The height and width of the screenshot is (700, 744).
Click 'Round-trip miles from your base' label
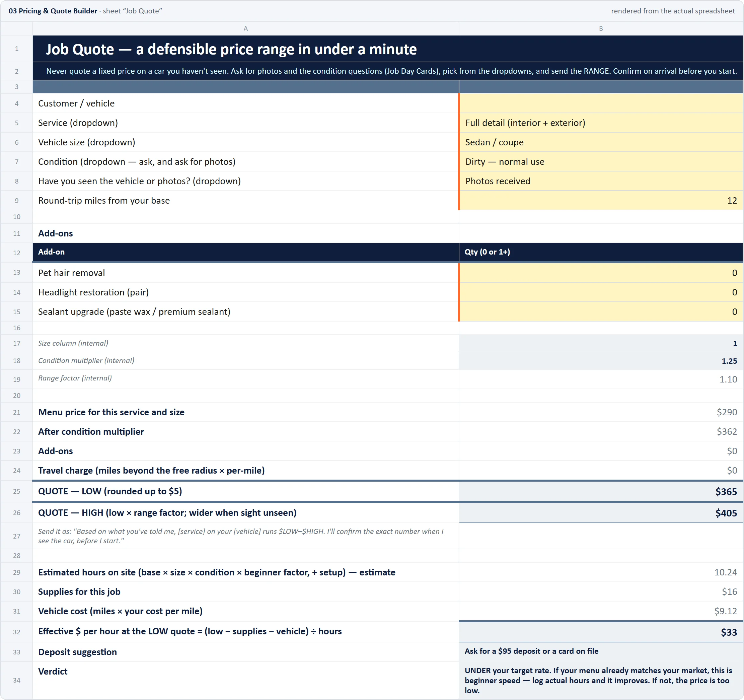coord(104,201)
